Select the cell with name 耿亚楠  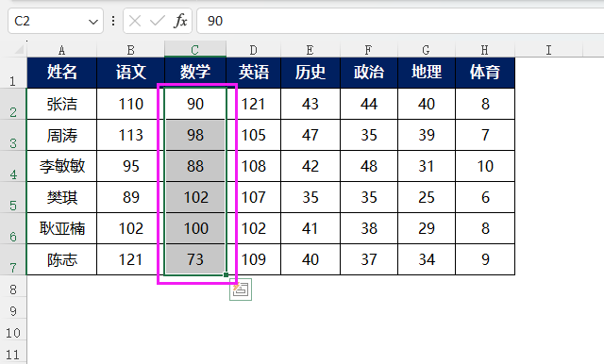(61, 228)
